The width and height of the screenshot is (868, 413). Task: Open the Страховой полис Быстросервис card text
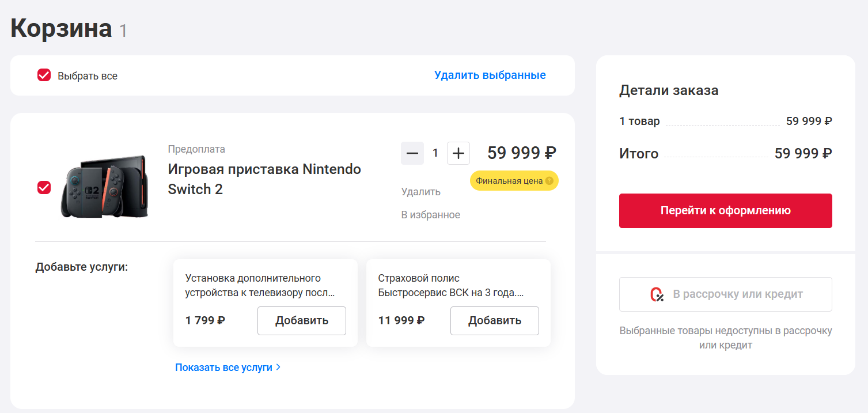[451, 286]
